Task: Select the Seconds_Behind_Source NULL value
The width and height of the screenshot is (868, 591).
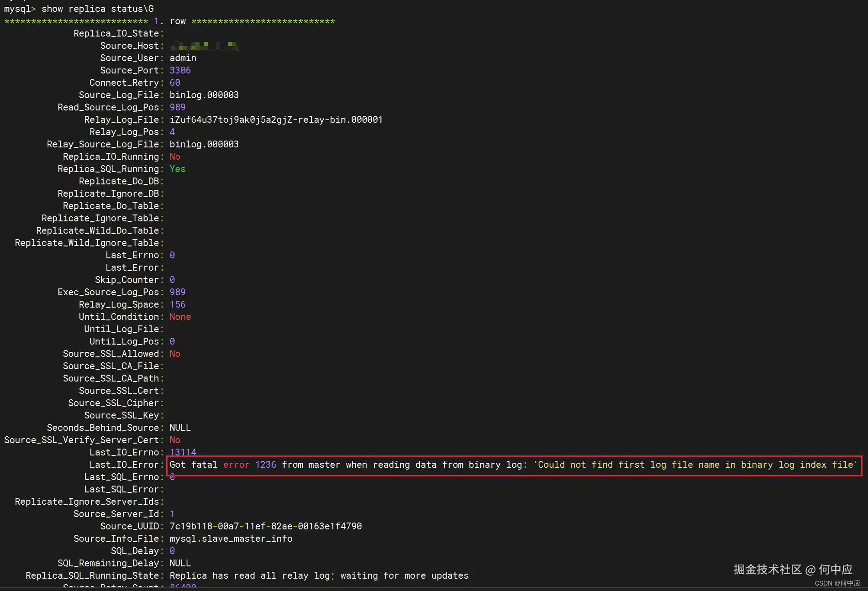Action: pyautogui.click(x=180, y=428)
